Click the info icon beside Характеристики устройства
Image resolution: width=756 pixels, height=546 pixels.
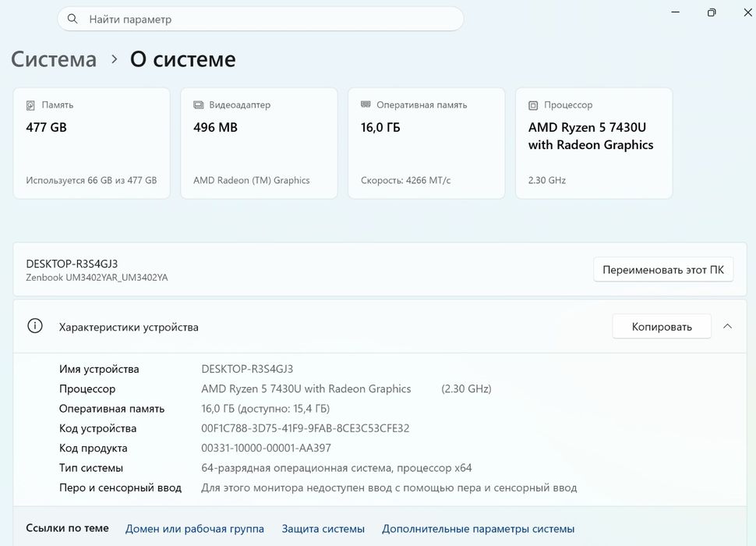coord(35,326)
